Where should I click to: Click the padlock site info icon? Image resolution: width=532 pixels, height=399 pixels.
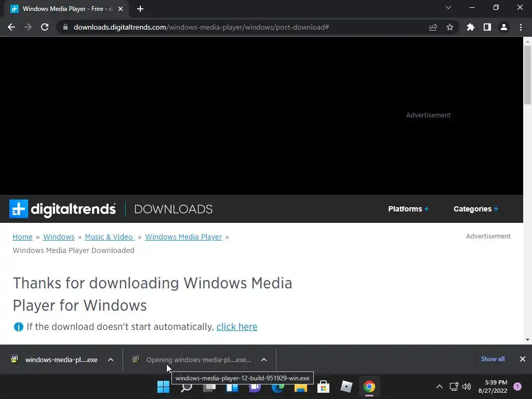click(65, 27)
